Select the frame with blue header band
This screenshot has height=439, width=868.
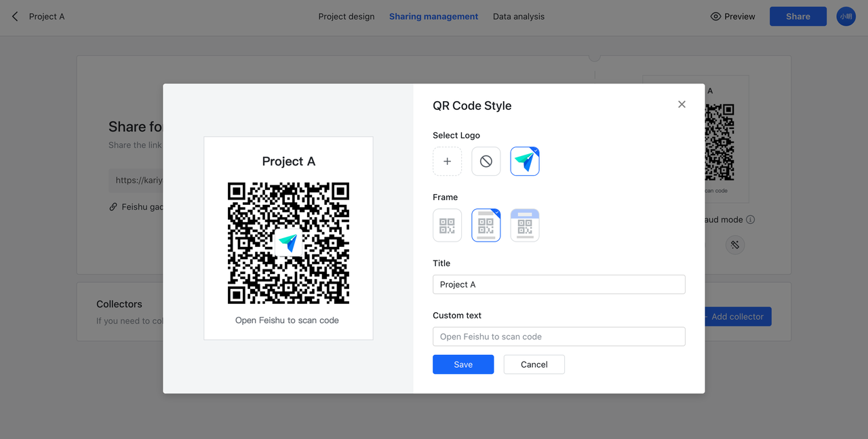525,225
